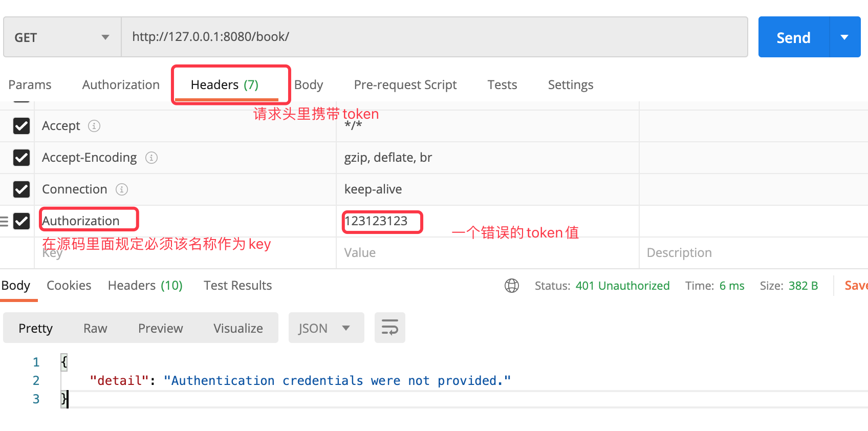Switch to the Authorization request tab
Viewport: 868px width, 431px height.
pyautogui.click(x=121, y=85)
